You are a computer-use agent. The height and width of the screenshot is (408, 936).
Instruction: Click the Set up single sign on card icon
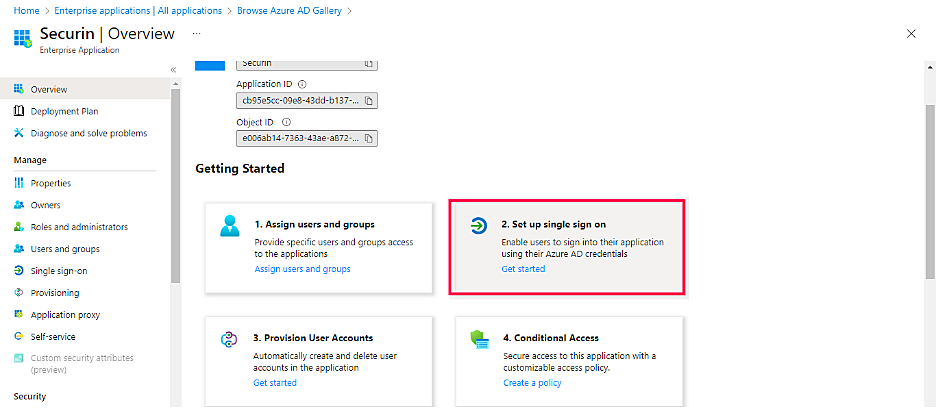[x=479, y=226]
